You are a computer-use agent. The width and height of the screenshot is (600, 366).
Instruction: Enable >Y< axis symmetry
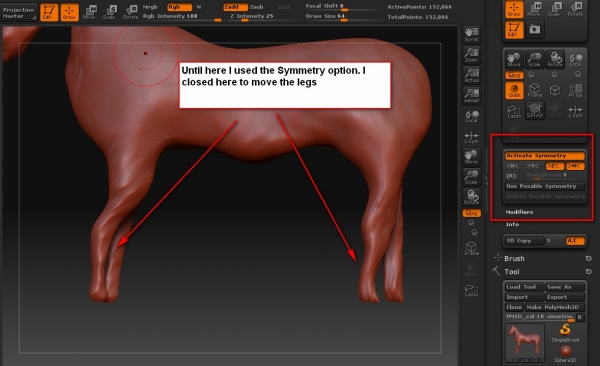[533, 166]
